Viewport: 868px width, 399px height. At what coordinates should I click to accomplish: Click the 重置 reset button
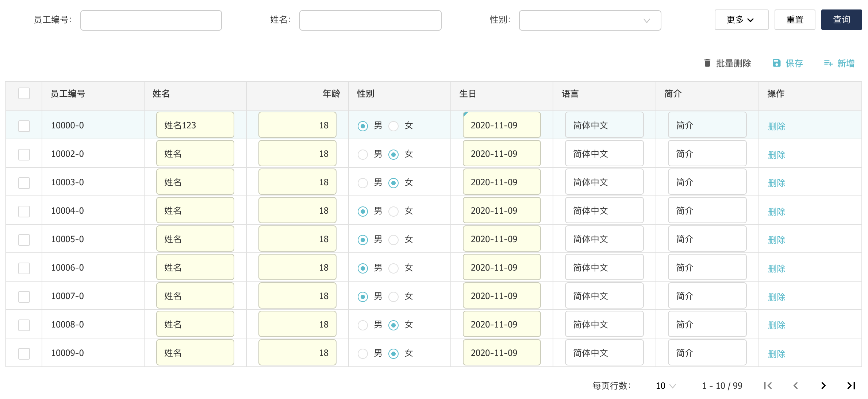click(x=795, y=20)
